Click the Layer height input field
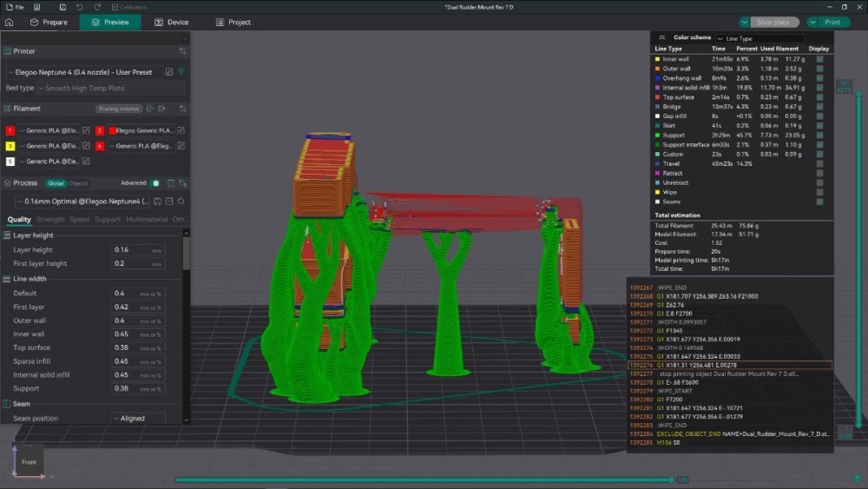 [x=138, y=250]
